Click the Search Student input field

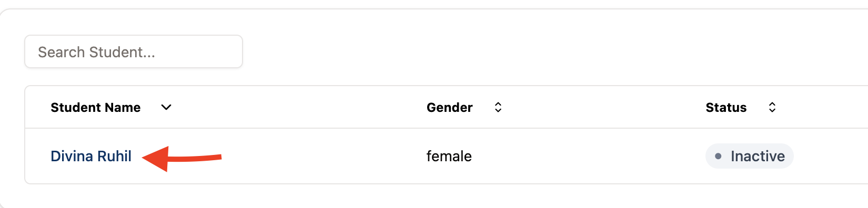[134, 51]
